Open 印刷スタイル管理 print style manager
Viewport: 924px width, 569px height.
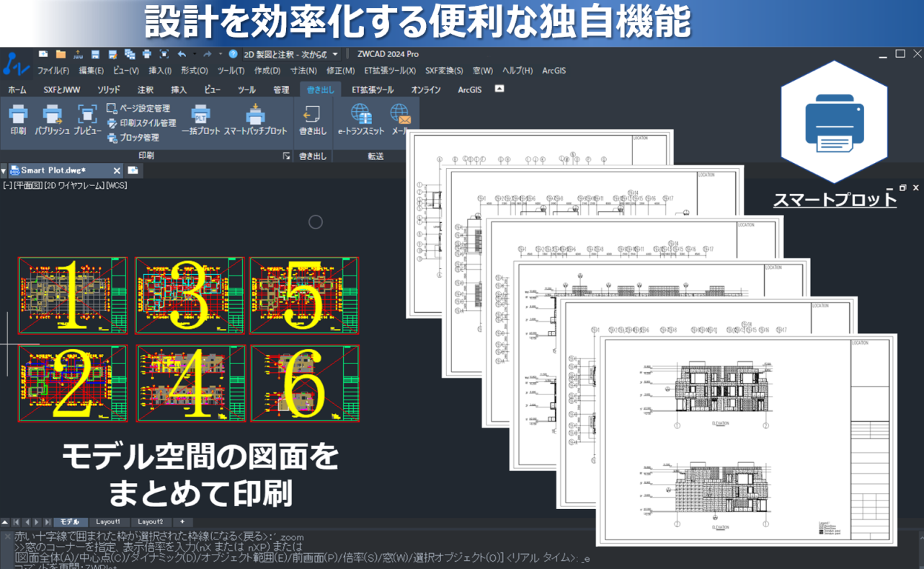(141, 123)
